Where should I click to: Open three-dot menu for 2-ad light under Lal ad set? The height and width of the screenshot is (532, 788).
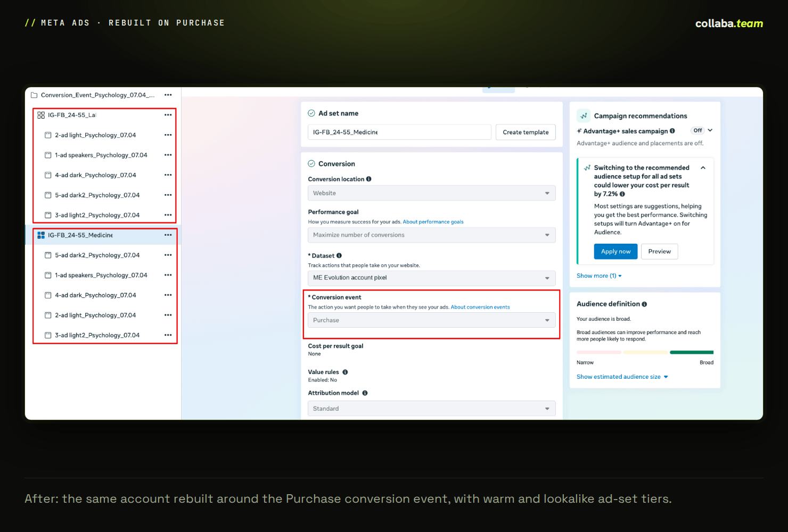pyautogui.click(x=168, y=135)
